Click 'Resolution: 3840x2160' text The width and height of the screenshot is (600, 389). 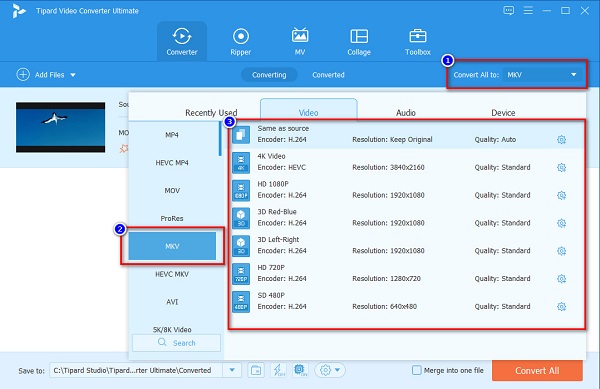click(388, 168)
